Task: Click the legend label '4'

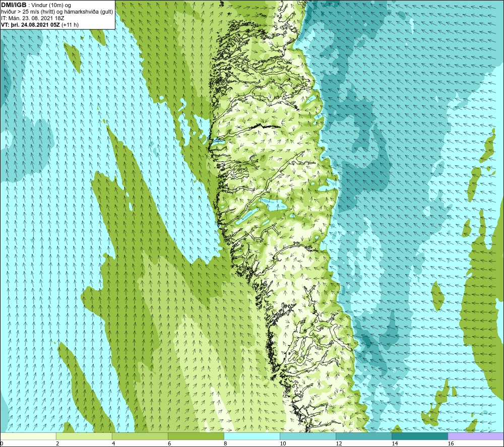Action: [113, 443]
